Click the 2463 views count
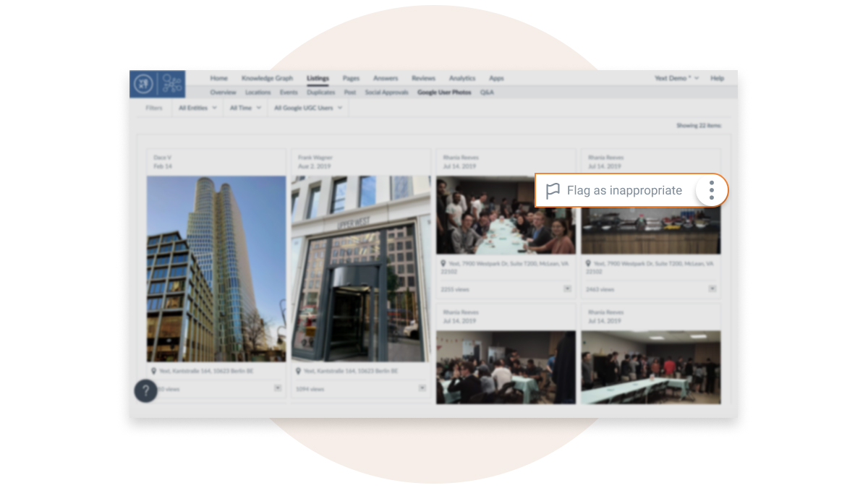This screenshot has height=488, width=868. pos(600,289)
